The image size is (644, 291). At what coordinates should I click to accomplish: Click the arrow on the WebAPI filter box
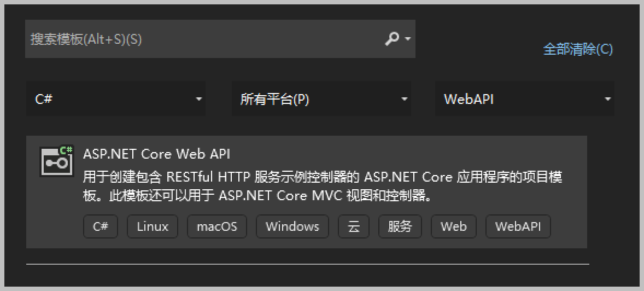click(607, 99)
